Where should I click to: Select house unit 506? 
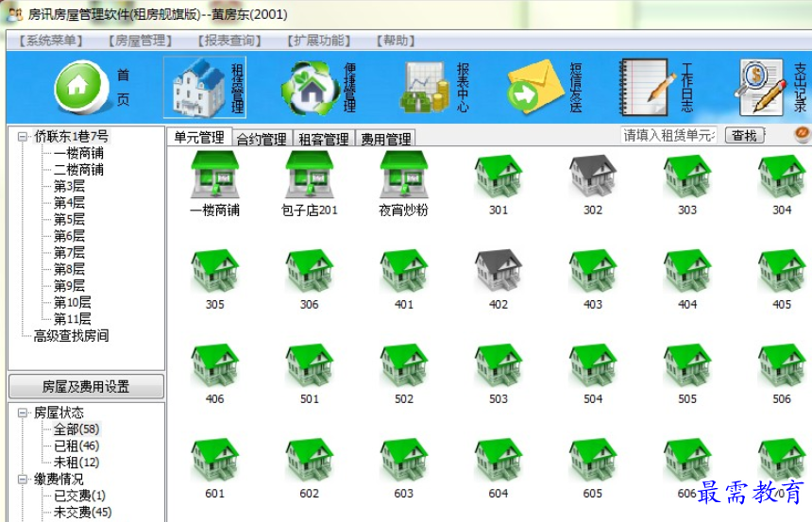click(782, 365)
